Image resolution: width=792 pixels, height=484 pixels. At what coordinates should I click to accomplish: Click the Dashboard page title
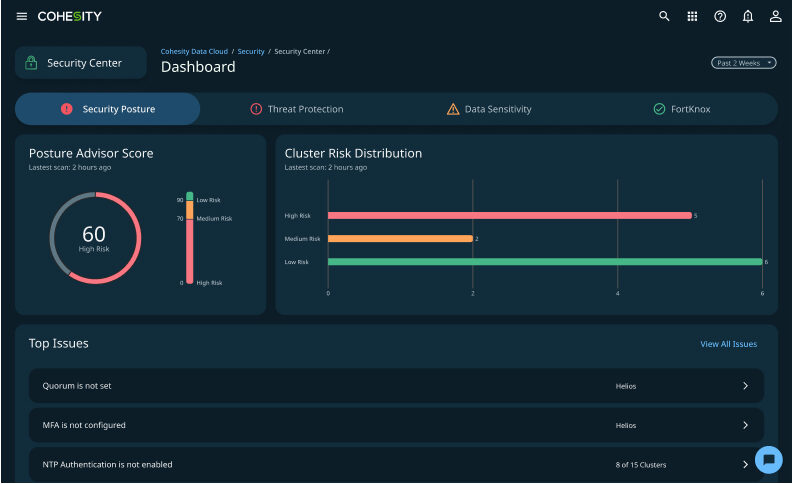point(198,67)
